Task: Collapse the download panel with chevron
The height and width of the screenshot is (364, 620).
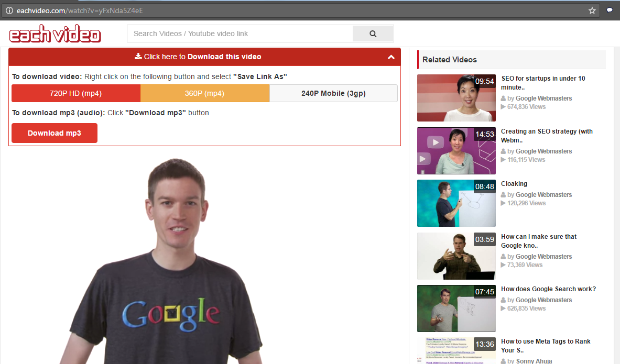Action: tap(391, 57)
